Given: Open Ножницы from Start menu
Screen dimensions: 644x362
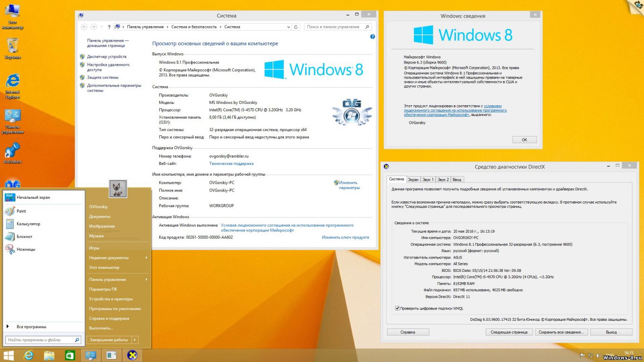Looking at the screenshot, I should pos(43,249).
